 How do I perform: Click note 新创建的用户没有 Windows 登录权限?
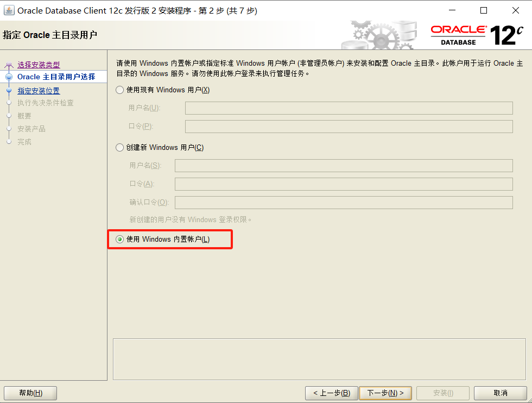191,219
